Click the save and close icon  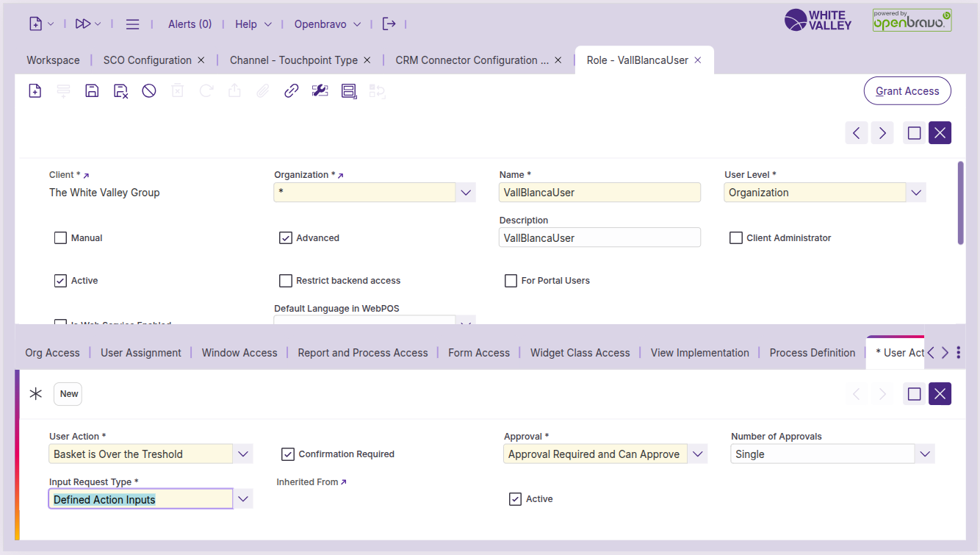pyautogui.click(x=120, y=91)
